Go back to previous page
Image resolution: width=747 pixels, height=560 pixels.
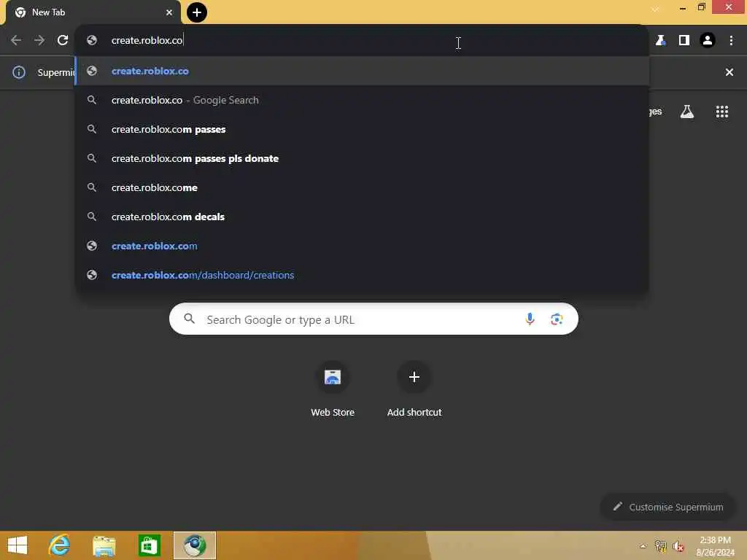[x=16, y=41]
